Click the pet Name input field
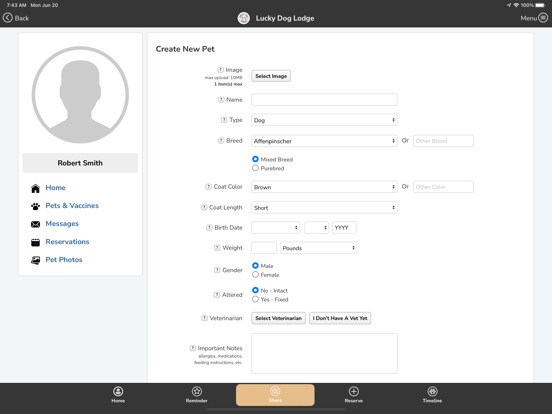Screen dimensions: 552x414 tap(324, 100)
